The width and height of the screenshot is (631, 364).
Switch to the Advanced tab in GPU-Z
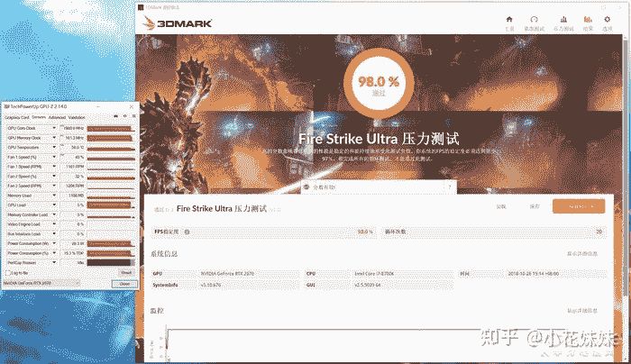57,117
